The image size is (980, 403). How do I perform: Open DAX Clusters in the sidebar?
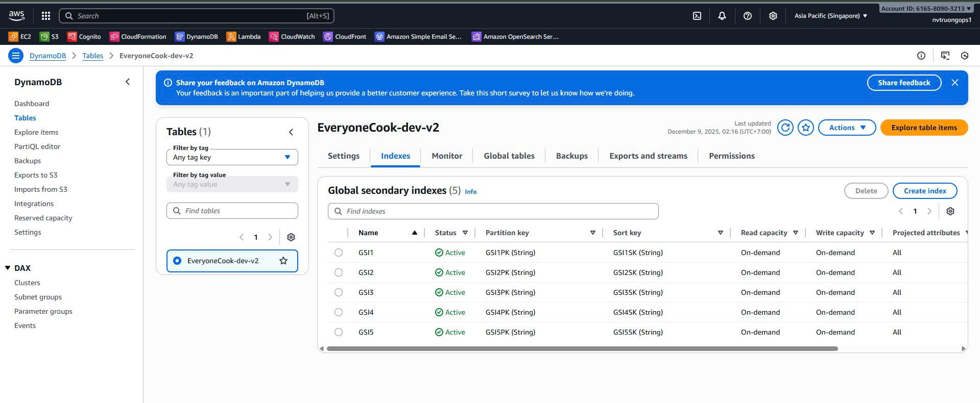click(x=27, y=283)
